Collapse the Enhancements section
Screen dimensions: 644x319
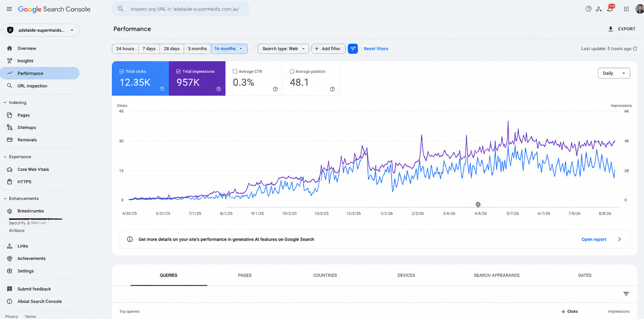point(5,199)
